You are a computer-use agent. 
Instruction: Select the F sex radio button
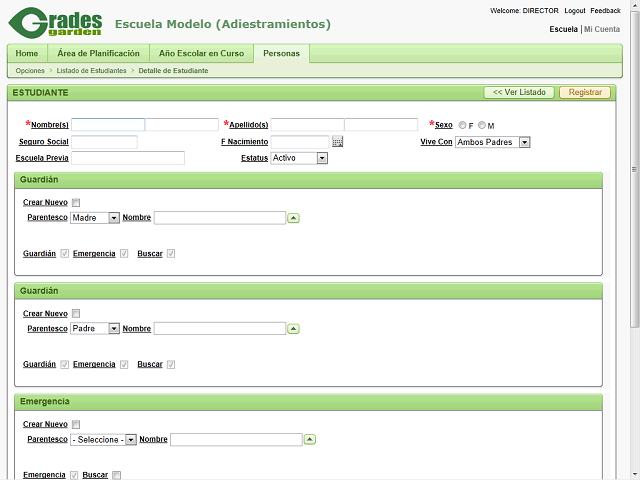(x=462, y=125)
